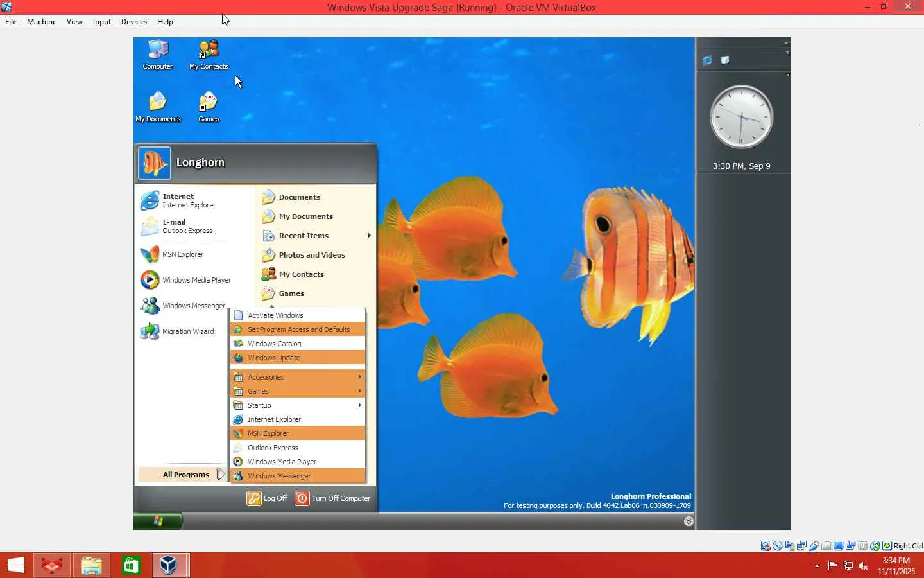The width and height of the screenshot is (924, 578).
Task: Click the Activate Windows icon in All Programs
Action: click(x=239, y=315)
